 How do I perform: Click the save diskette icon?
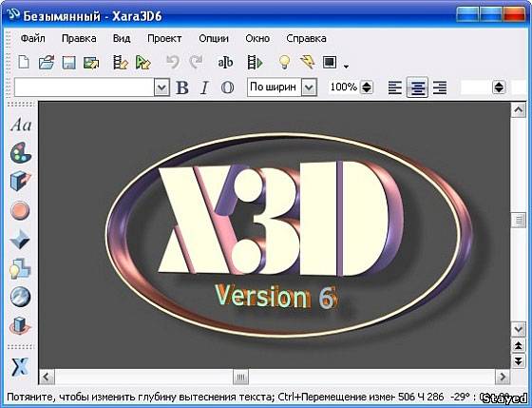coord(68,63)
